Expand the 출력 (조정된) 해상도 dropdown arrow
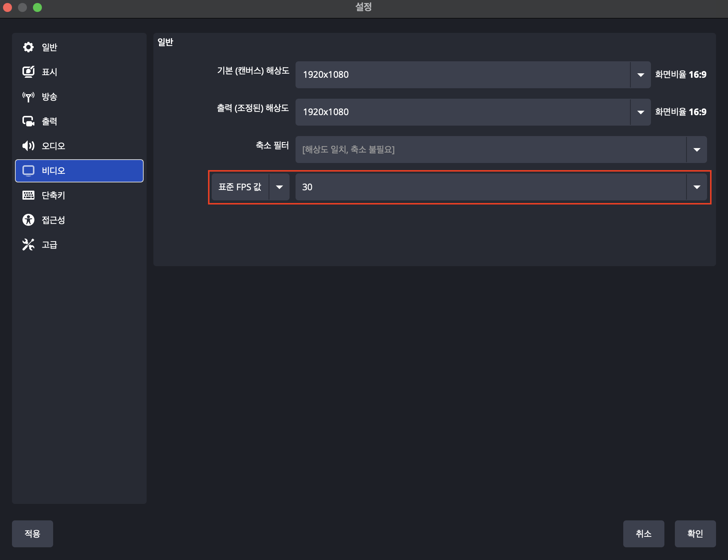Screen dimensions: 728x560 pyautogui.click(x=640, y=112)
